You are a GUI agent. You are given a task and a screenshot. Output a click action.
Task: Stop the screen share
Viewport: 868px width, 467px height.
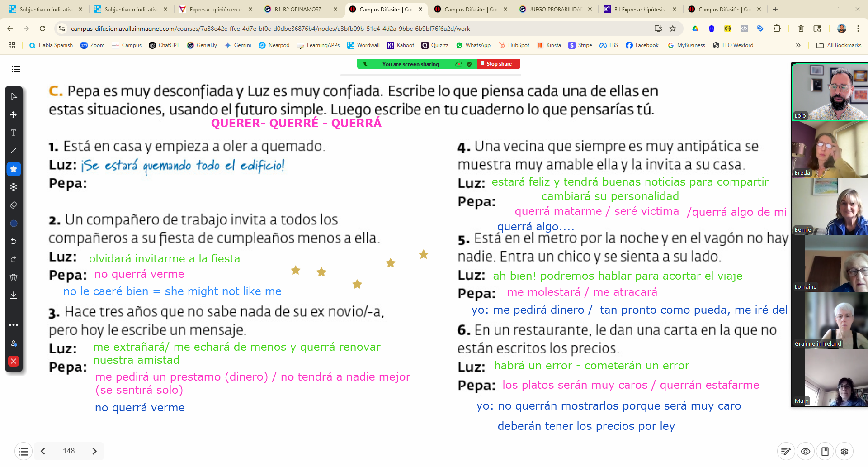[x=499, y=64]
